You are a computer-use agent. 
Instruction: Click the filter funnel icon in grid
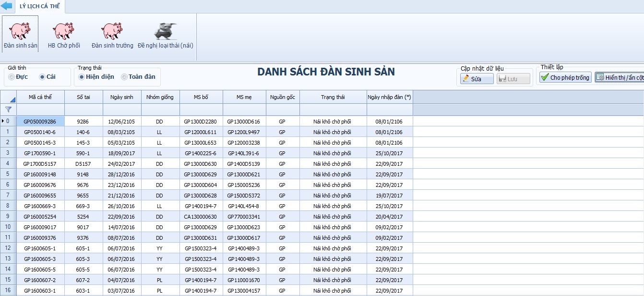(8, 110)
